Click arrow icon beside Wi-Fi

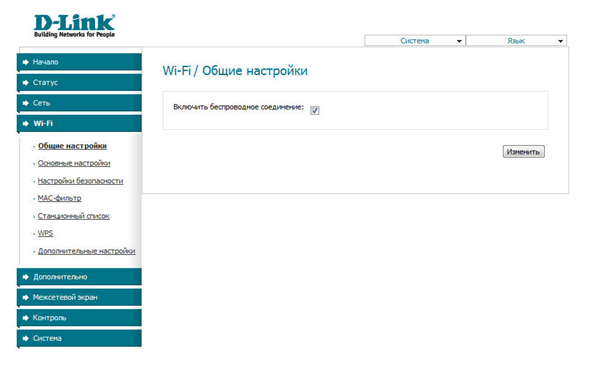pos(25,124)
